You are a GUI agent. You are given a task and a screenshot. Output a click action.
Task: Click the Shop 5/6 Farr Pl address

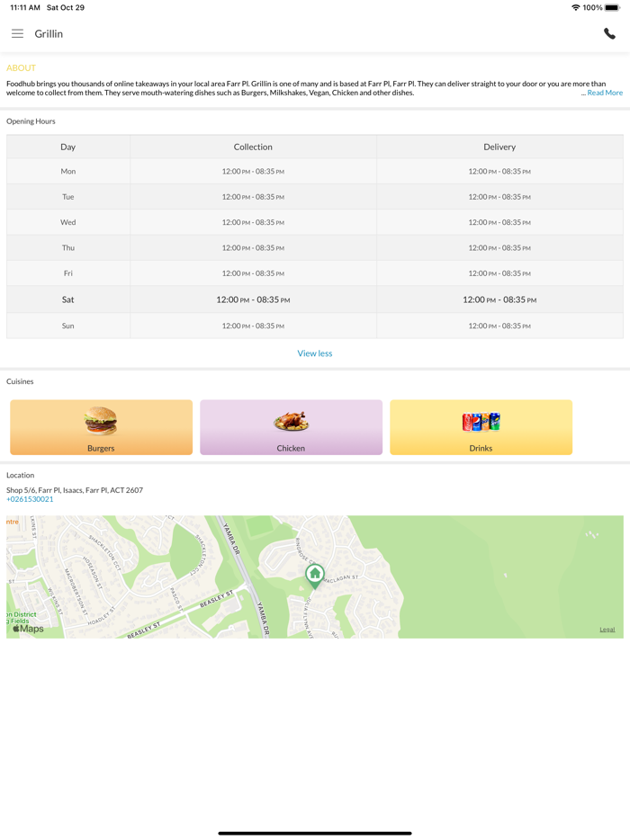point(75,490)
